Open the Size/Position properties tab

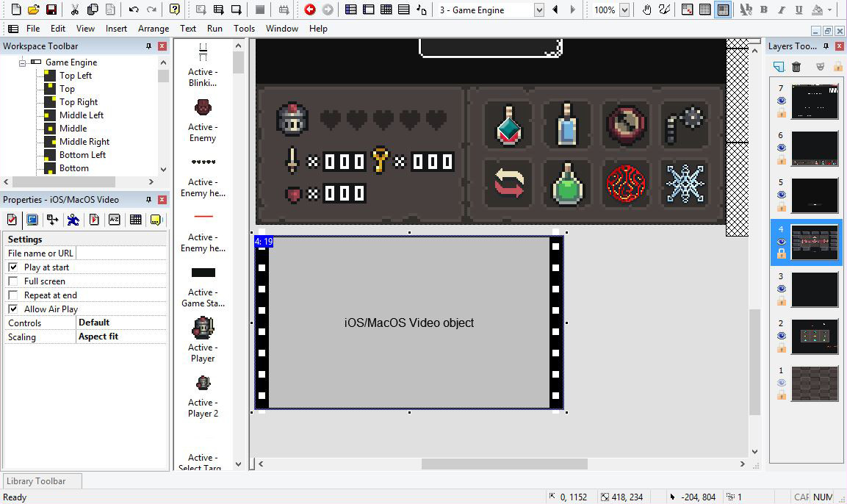pyautogui.click(x=52, y=219)
